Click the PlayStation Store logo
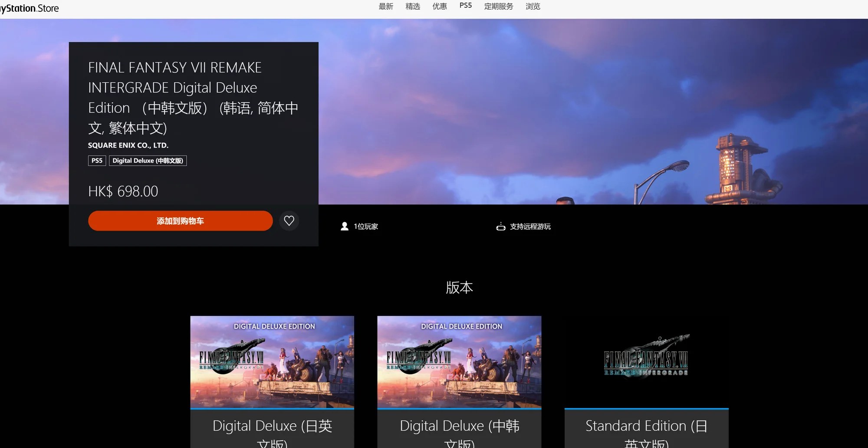This screenshot has width=868, height=448. pos(29,8)
